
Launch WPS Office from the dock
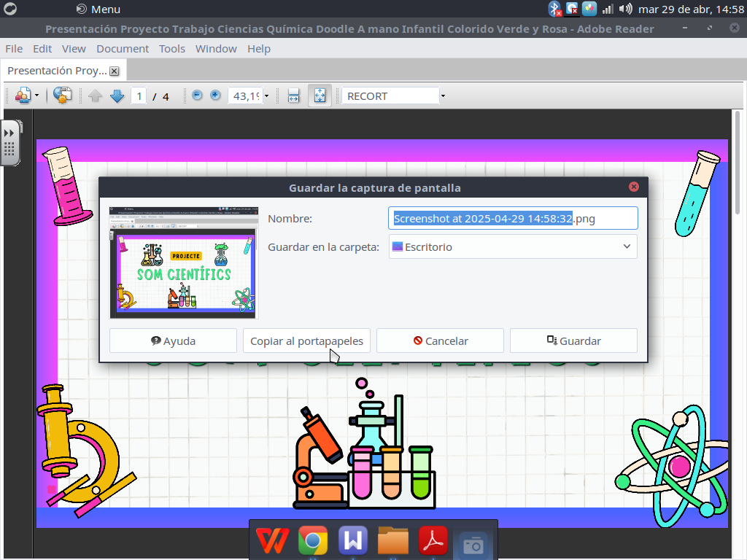pos(273,540)
